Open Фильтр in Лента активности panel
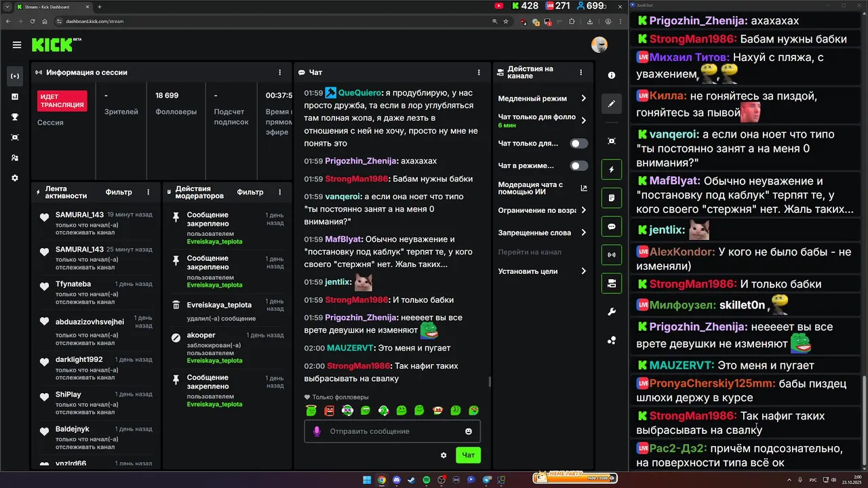This screenshot has width=868, height=488. coord(119,192)
